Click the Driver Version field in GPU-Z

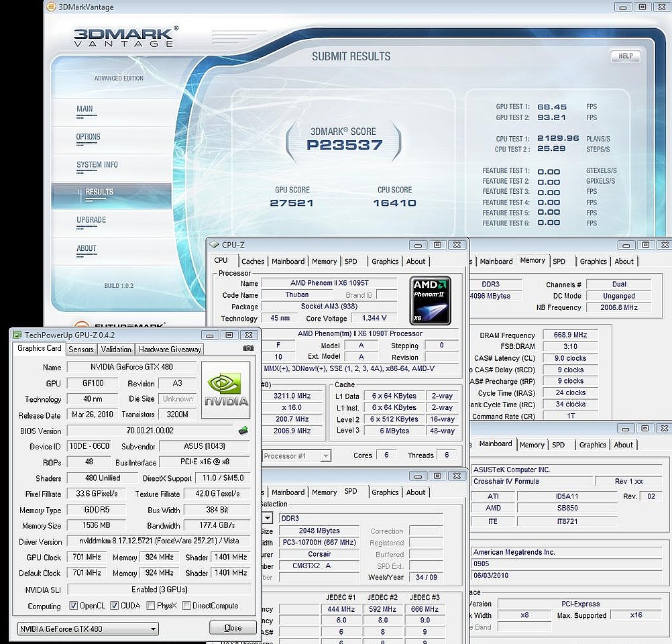pos(159,541)
